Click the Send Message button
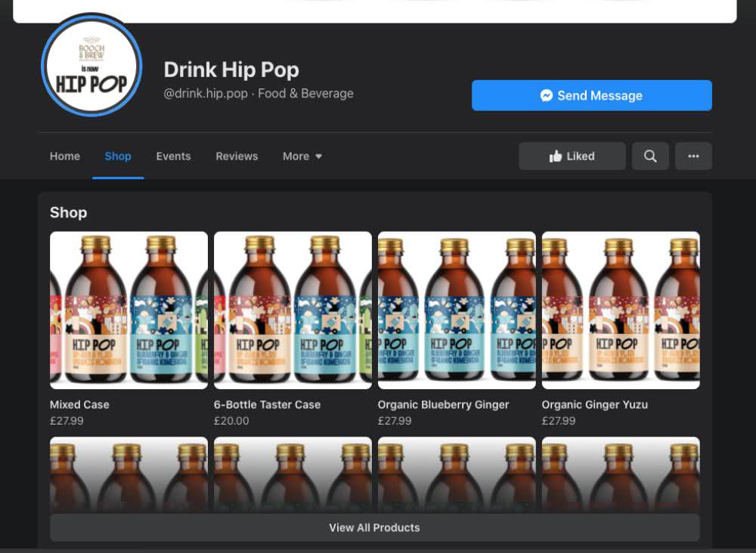 pos(592,95)
